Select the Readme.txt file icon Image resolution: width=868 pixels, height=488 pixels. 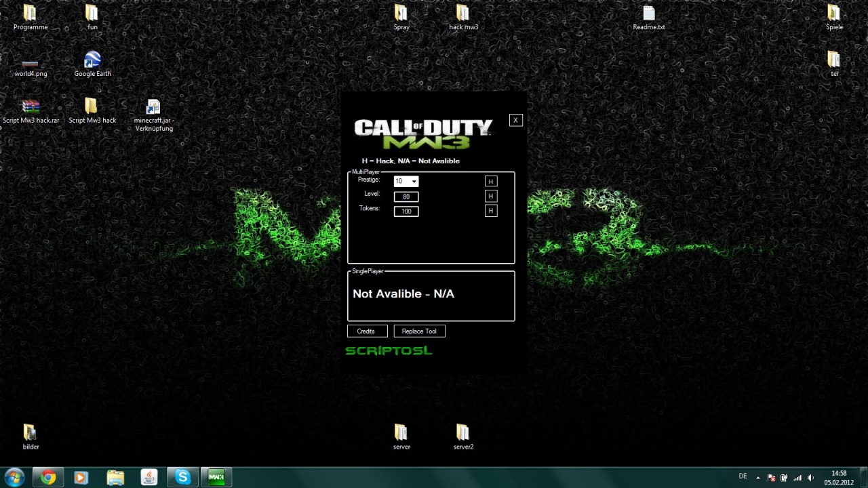point(649,18)
